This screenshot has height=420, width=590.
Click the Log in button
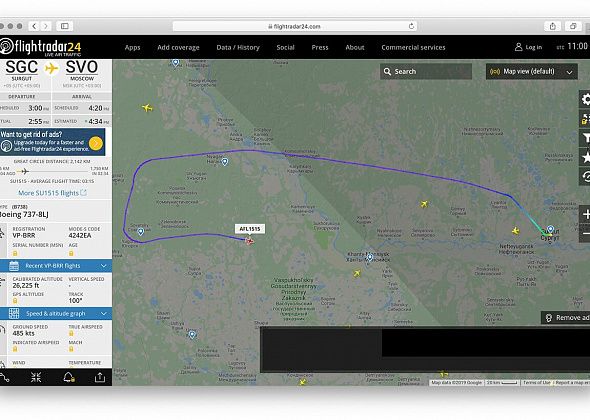pyautogui.click(x=528, y=47)
